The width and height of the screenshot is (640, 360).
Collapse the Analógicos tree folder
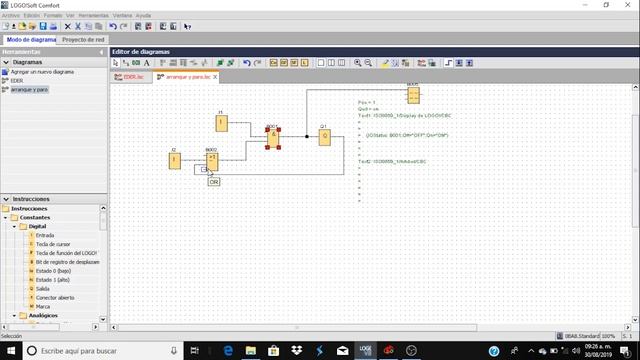click(x=14, y=316)
